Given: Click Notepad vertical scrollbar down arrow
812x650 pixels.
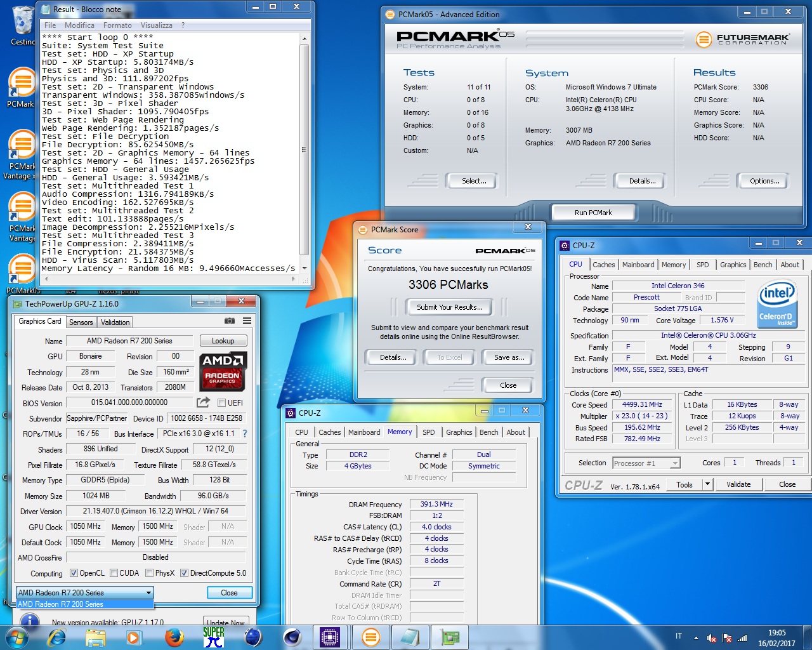Looking at the screenshot, I should [304, 269].
